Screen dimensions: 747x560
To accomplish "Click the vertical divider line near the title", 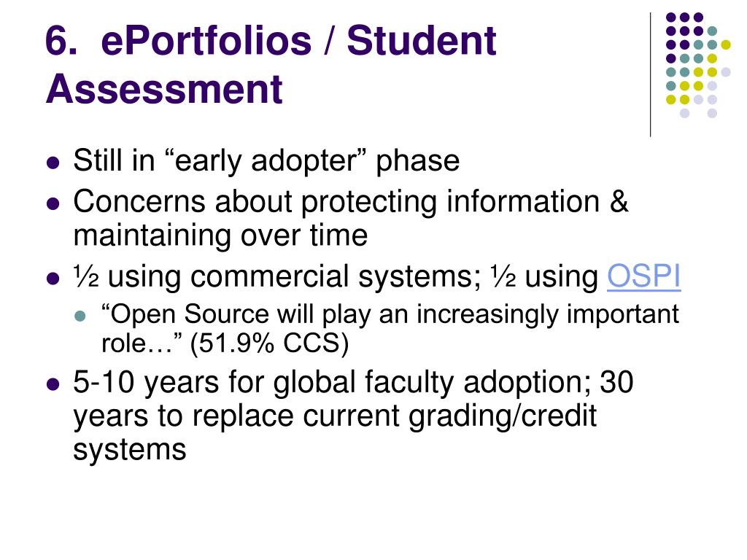I will point(650,75).
